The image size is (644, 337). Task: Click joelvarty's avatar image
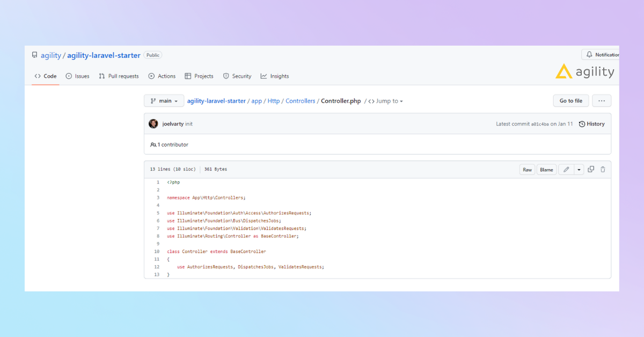click(x=153, y=124)
